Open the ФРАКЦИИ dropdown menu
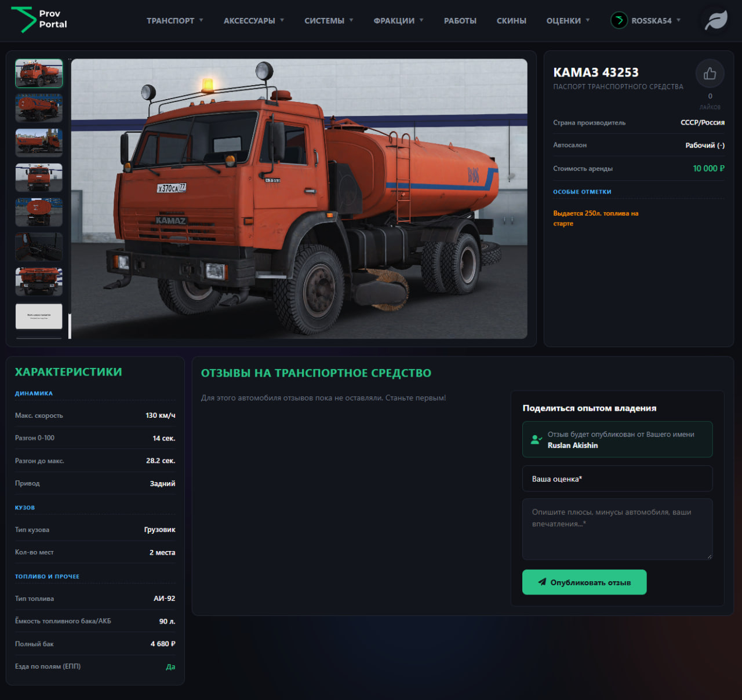The image size is (742, 700). pyautogui.click(x=398, y=20)
